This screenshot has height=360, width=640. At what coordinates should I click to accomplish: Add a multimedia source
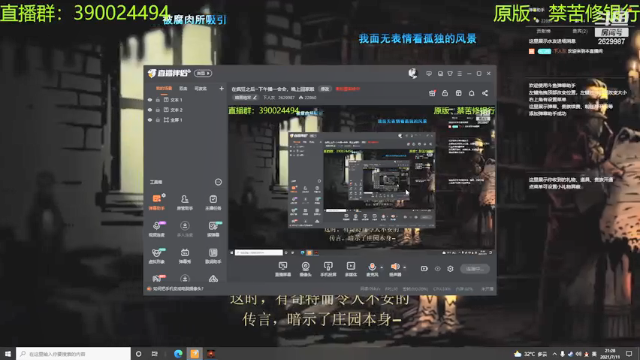click(351, 269)
